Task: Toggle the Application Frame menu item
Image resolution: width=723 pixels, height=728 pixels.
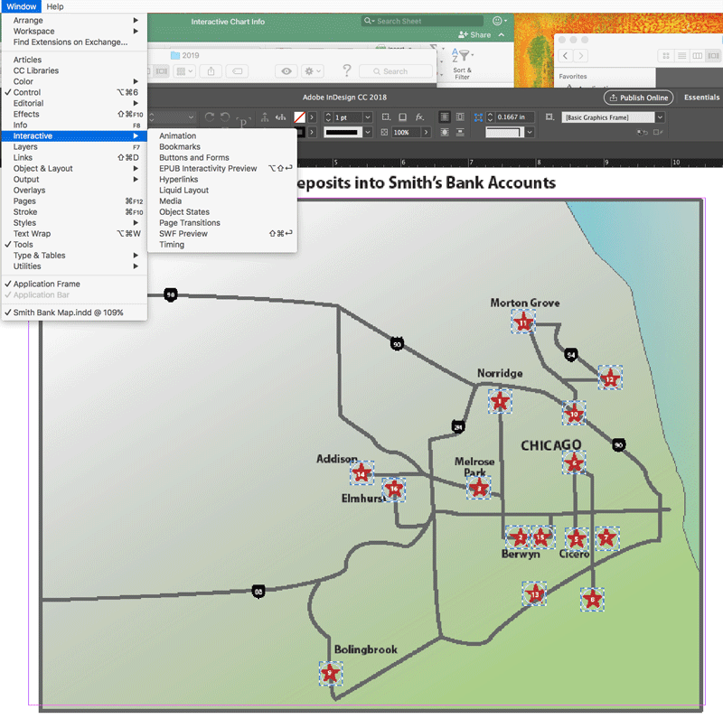Action: [x=46, y=285]
